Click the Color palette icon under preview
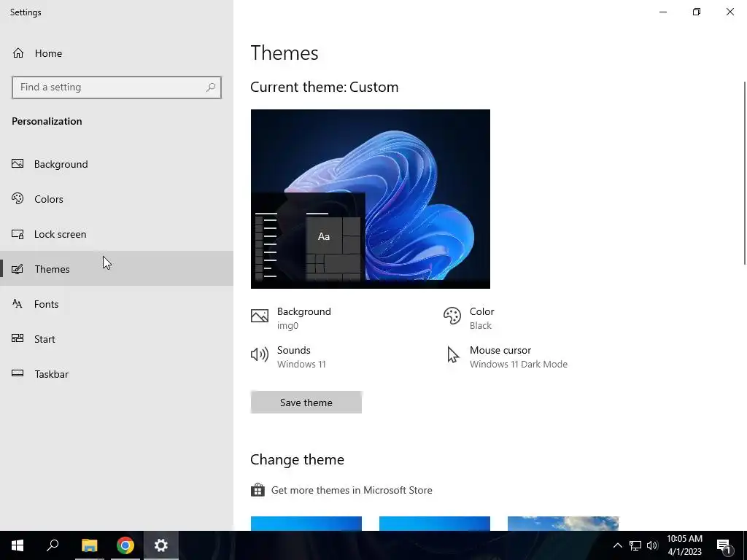This screenshot has height=560, width=747. click(452, 316)
